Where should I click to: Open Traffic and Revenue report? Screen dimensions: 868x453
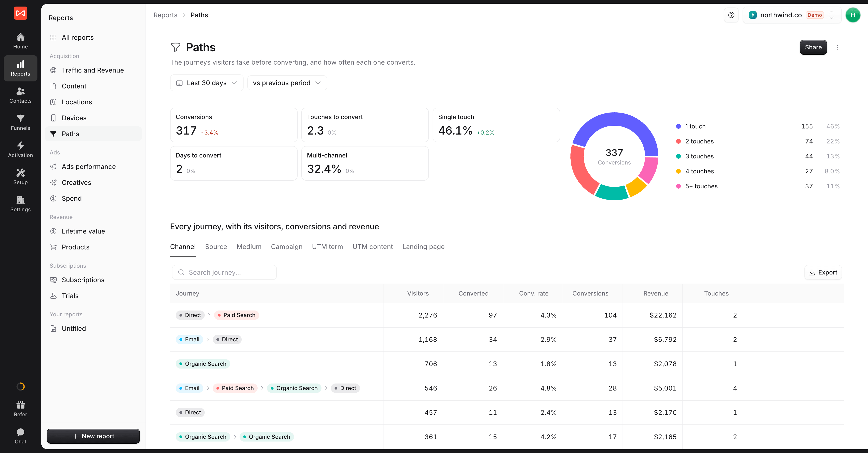(93, 70)
